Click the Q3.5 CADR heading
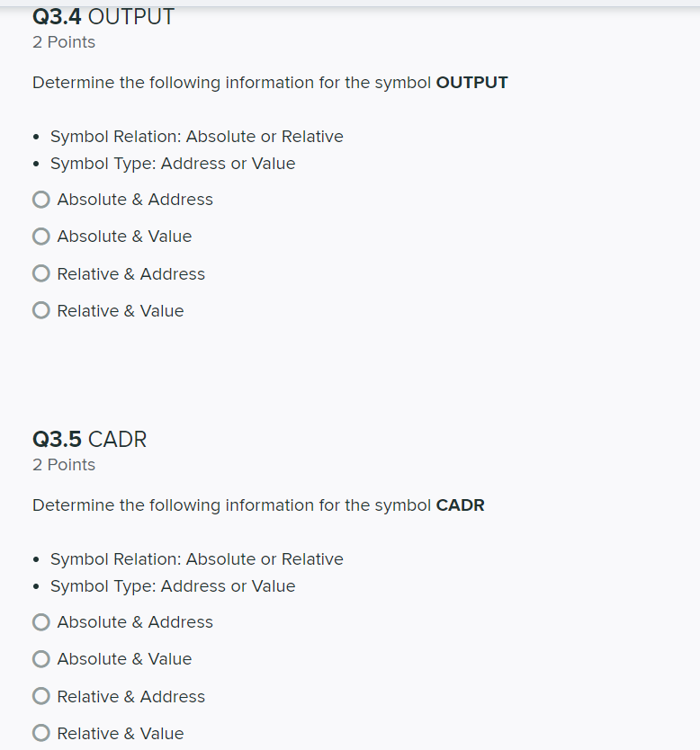The image size is (700, 750). pyautogui.click(x=89, y=439)
